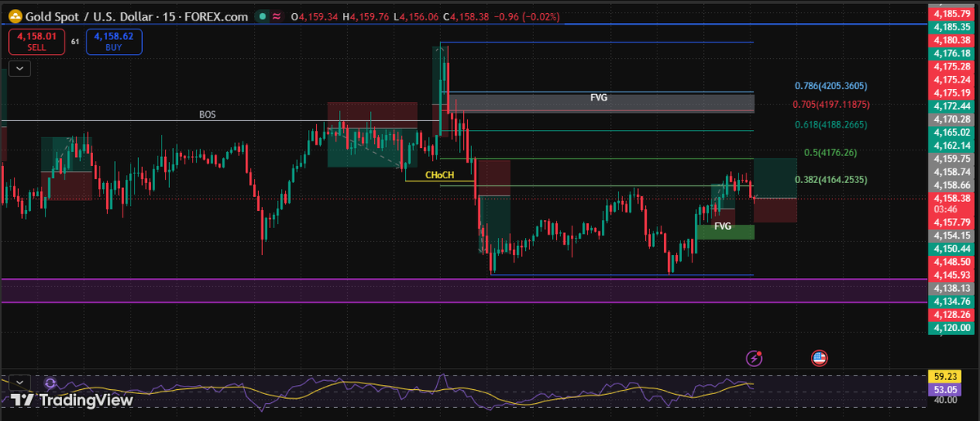This screenshot has width=980, height=421.
Task: Click the 4,148.50 price scale label
Action: (950, 262)
